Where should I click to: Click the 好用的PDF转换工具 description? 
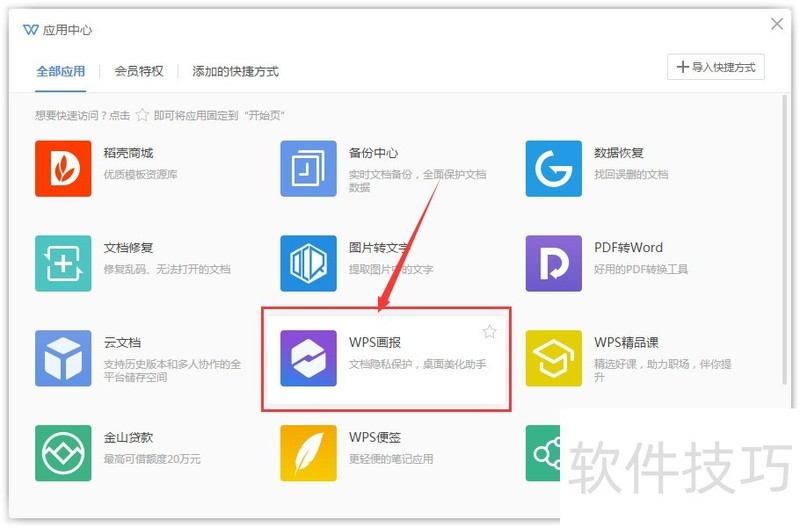coord(641,269)
